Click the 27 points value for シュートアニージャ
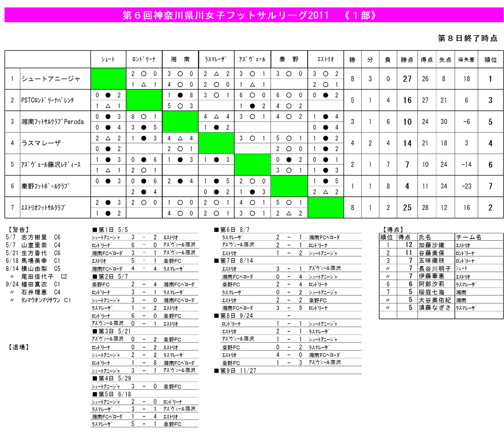 click(407, 79)
